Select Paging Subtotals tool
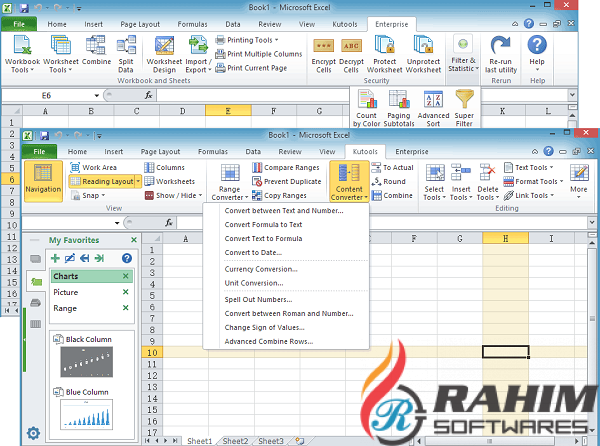600x446 pixels. 399,108
